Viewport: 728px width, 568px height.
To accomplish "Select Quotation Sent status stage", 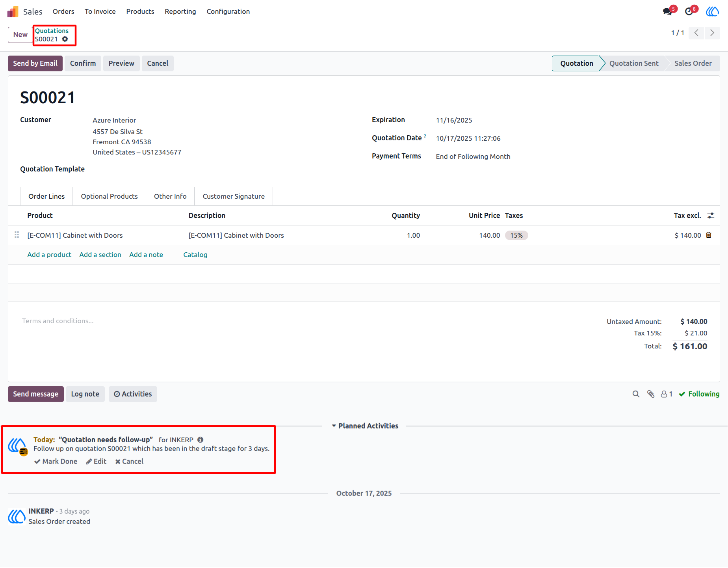I will coord(633,63).
